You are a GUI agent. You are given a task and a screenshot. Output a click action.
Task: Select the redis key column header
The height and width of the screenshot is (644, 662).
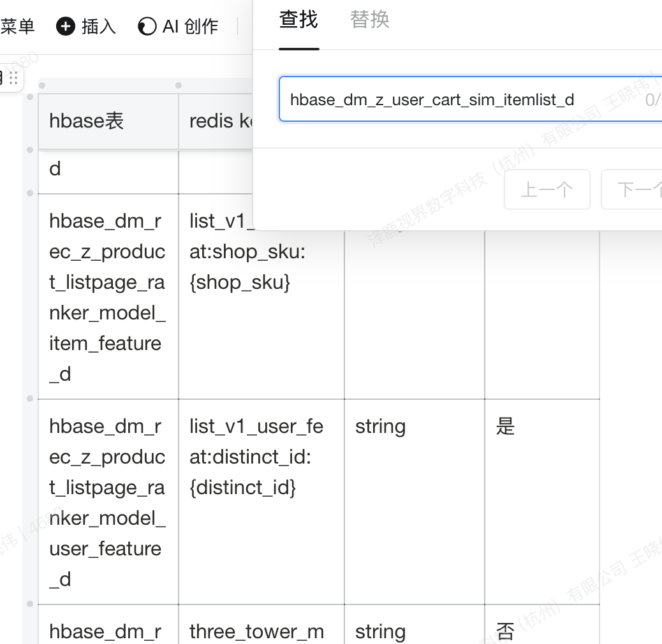(x=216, y=122)
